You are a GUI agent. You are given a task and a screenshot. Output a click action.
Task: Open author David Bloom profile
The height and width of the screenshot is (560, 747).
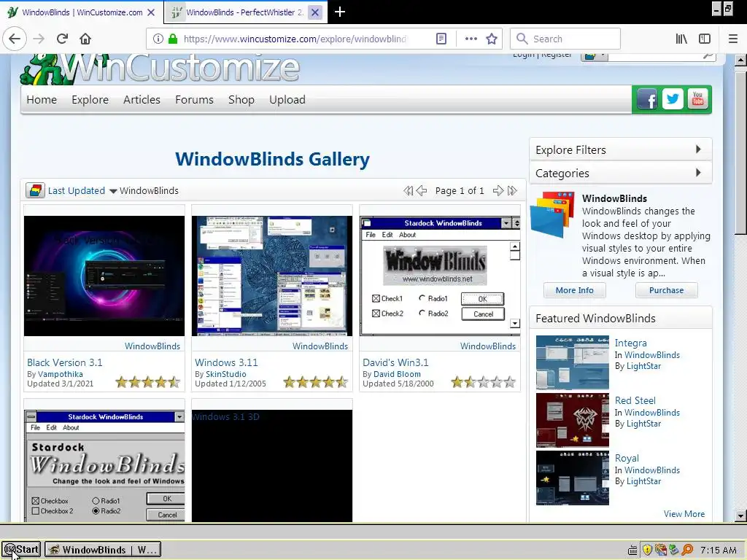point(397,374)
